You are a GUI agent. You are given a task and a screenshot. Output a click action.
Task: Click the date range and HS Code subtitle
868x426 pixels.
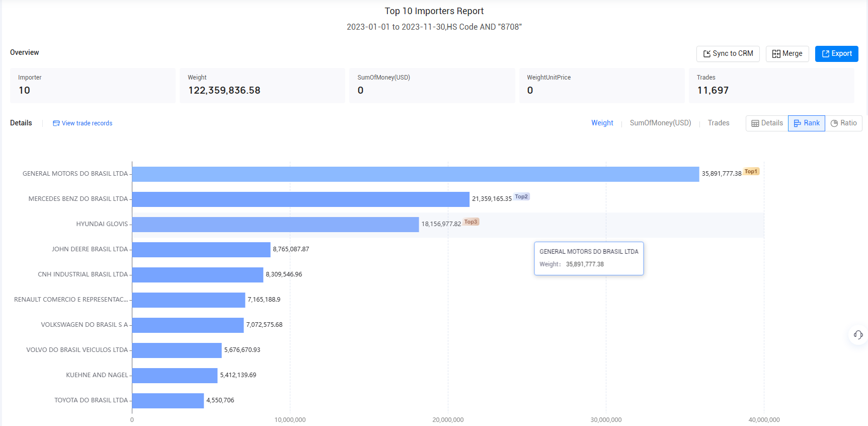[434, 27]
